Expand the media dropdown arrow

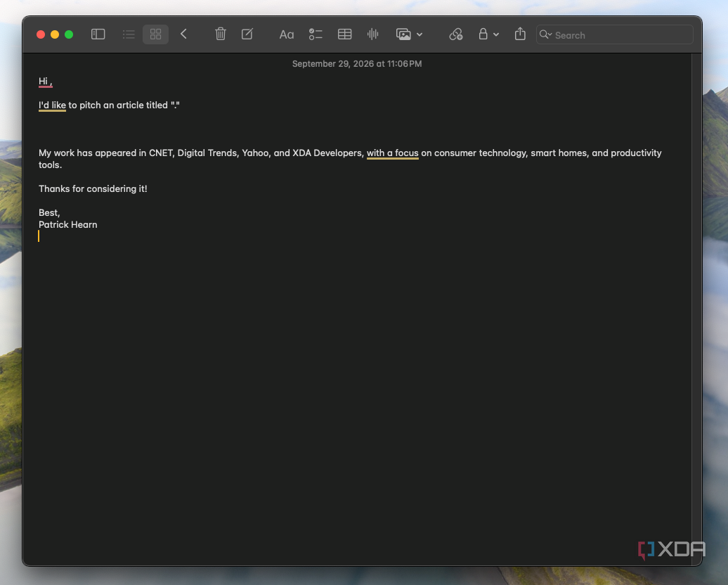[x=420, y=35]
